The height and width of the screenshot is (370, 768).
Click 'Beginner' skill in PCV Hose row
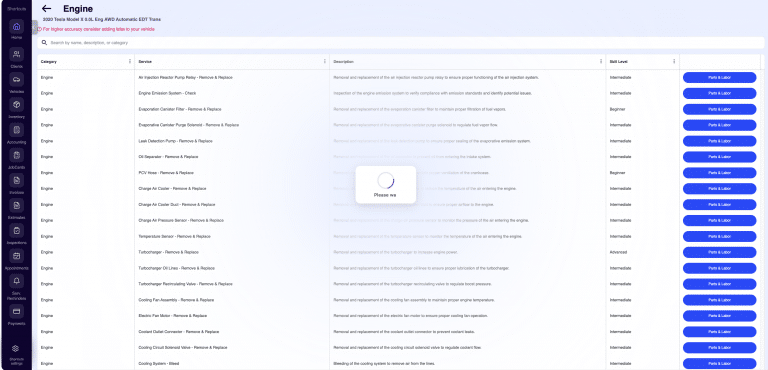coord(618,173)
